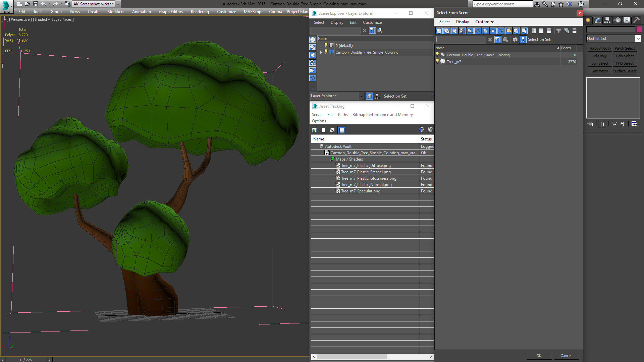
Task: Open the Layer Explorer dropdown
Action: [361, 96]
